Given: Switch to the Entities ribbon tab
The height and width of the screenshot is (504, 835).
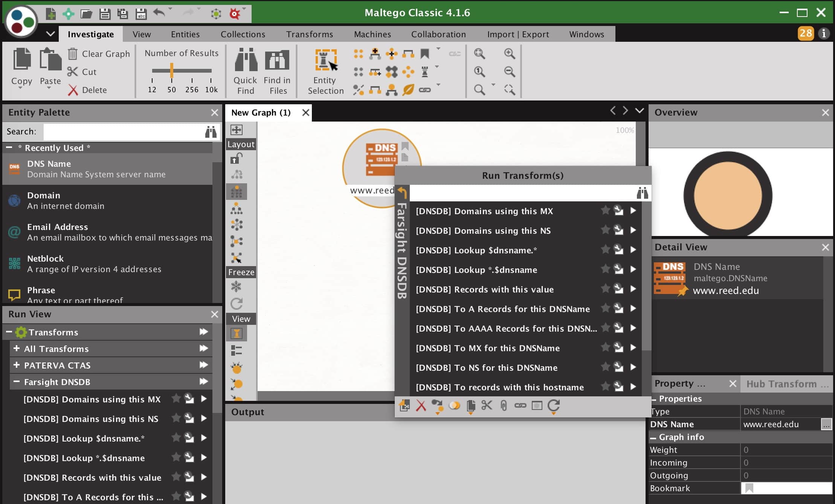Looking at the screenshot, I should coord(185,34).
